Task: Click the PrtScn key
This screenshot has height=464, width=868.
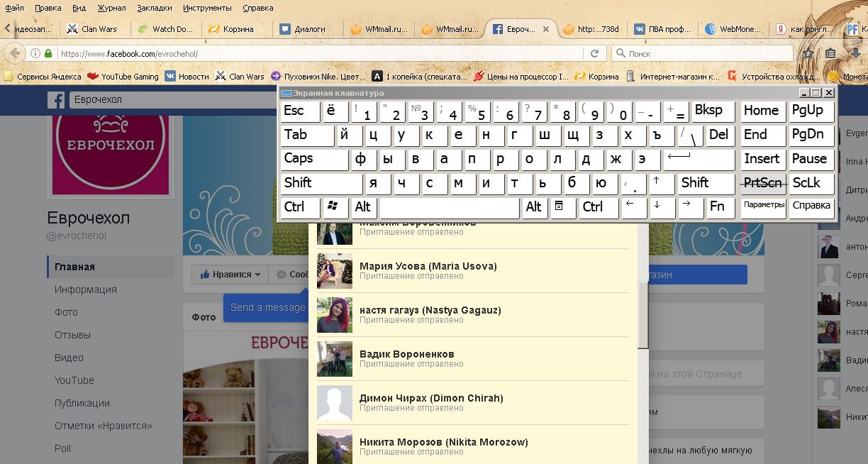Action: pos(764,183)
